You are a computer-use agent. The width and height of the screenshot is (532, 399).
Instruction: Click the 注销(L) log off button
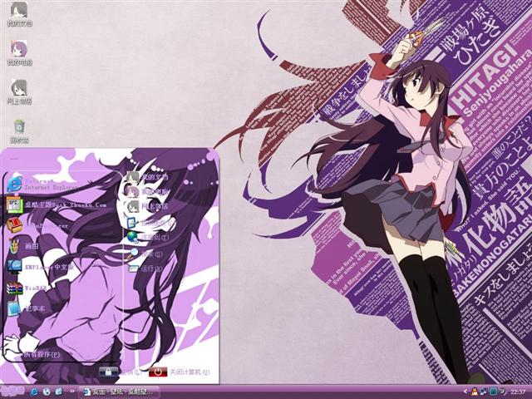(121, 372)
